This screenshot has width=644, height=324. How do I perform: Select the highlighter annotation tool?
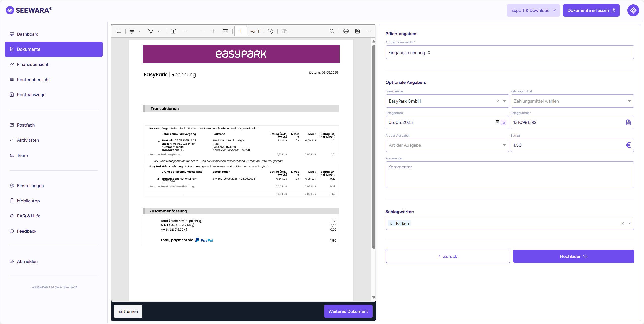(132, 31)
